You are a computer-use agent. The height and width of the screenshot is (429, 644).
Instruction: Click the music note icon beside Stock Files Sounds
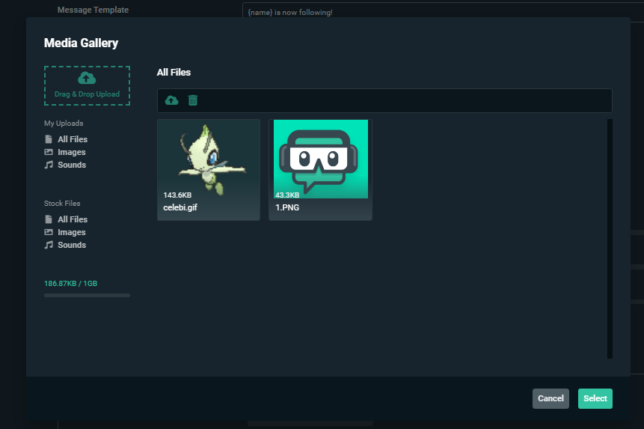tap(48, 245)
